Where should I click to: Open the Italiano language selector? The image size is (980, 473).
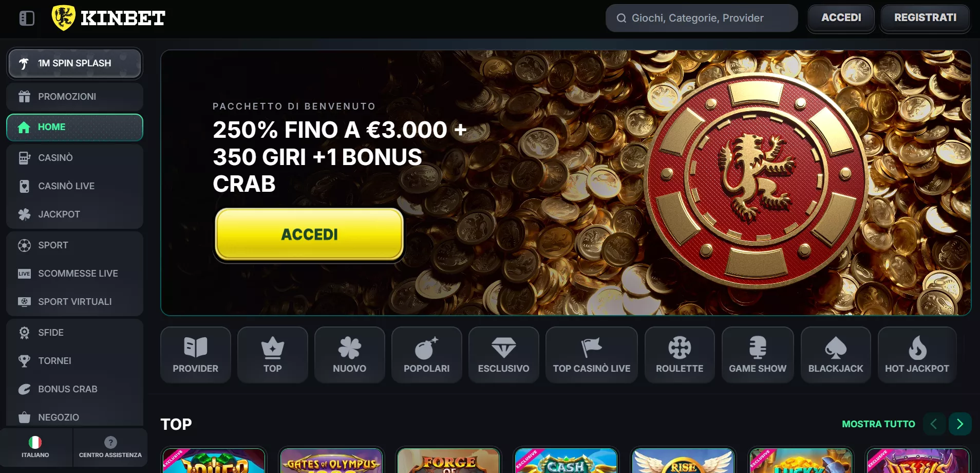(35, 447)
